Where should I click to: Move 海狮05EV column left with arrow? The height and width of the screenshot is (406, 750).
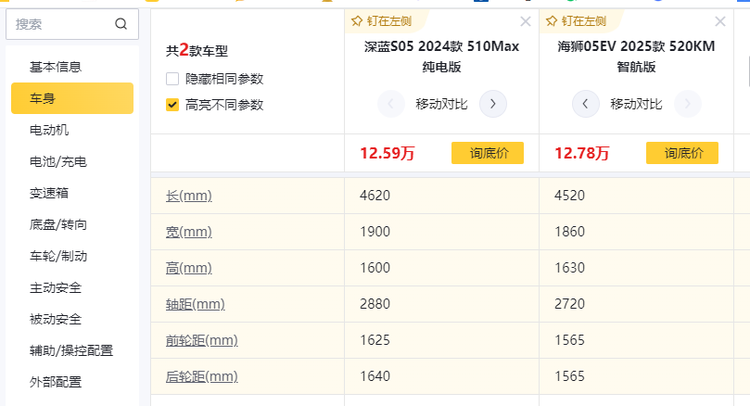tap(585, 103)
